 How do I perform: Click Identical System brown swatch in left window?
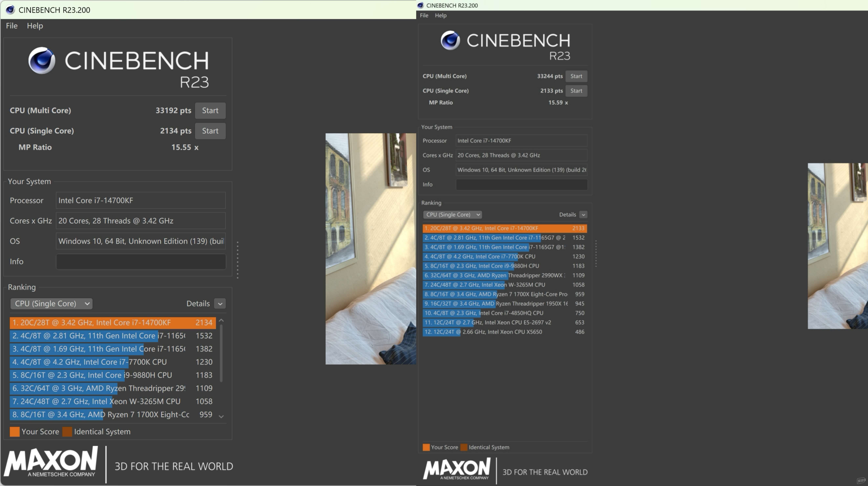coord(67,432)
